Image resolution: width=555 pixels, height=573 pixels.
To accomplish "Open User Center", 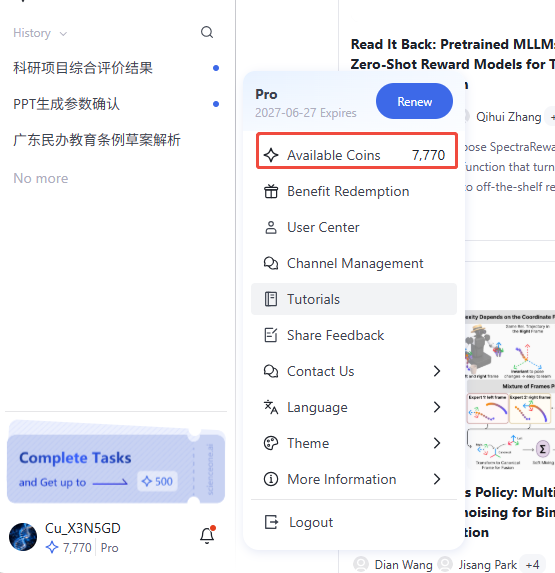I will click(354, 227).
